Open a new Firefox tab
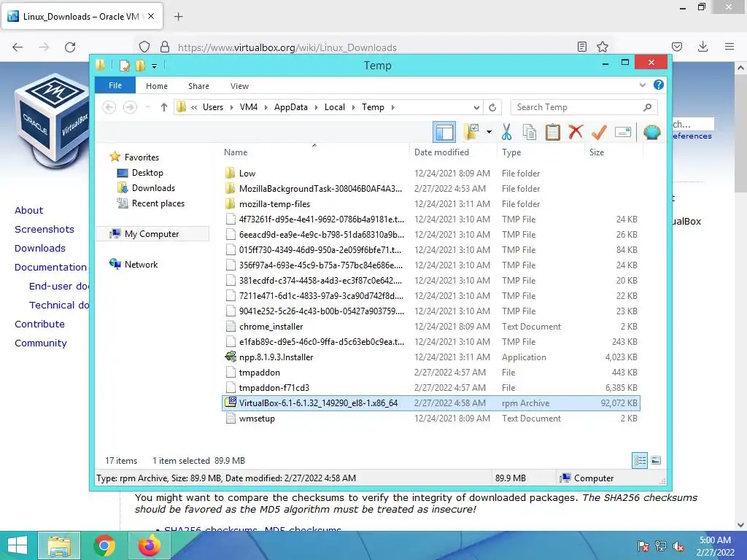The width and height of the screenshot is (747, 560). (178, 17)
